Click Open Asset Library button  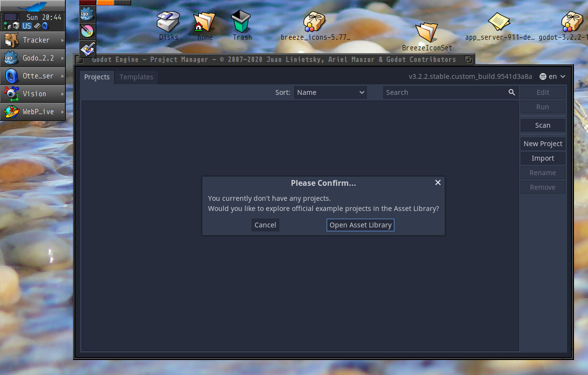361,225
